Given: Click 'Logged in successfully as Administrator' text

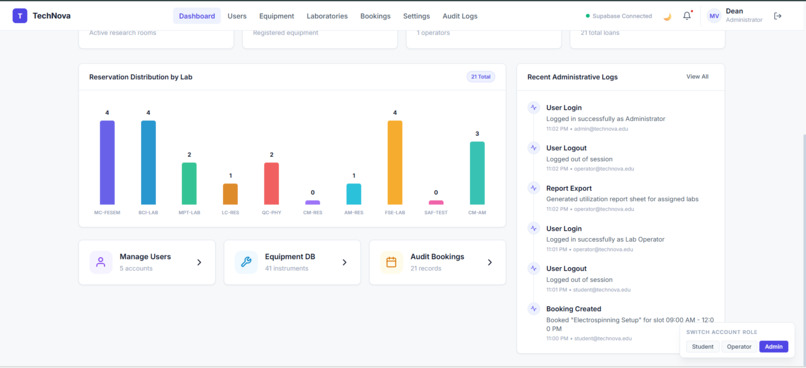Looking at the screenshot, I should tap(606, 119).
